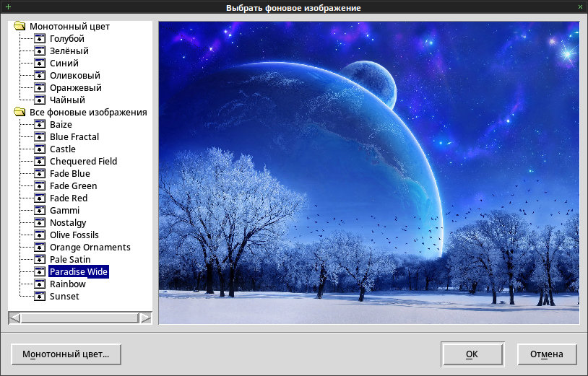The image size is (588, 376).
Task: Click the icon next to Голубой
Action: [x=40, y=38]
